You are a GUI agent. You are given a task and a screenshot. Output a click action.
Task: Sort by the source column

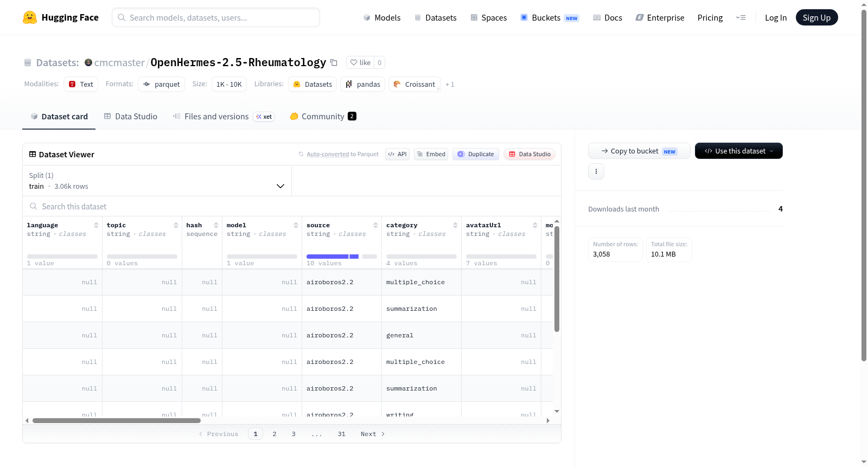[375, 225]
